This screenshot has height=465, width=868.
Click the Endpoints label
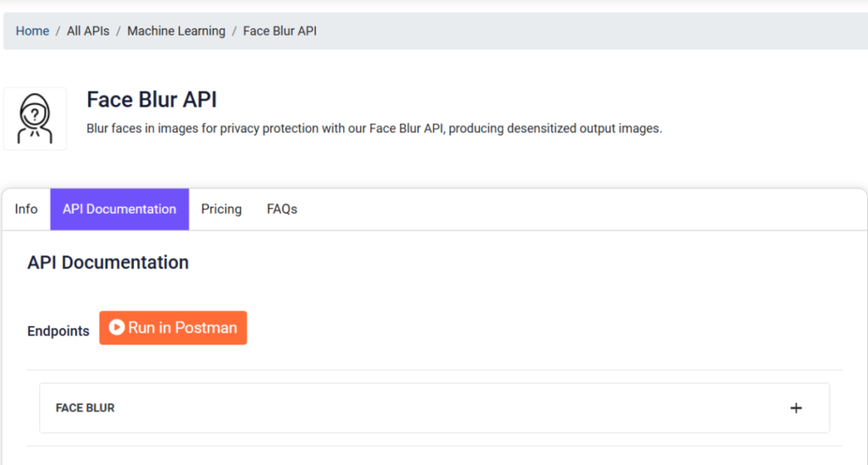click(x=58, y=331)
